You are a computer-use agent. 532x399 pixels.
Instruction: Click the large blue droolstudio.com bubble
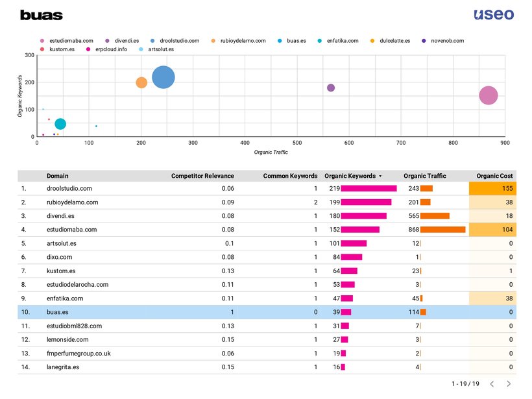tap(163, 78)
